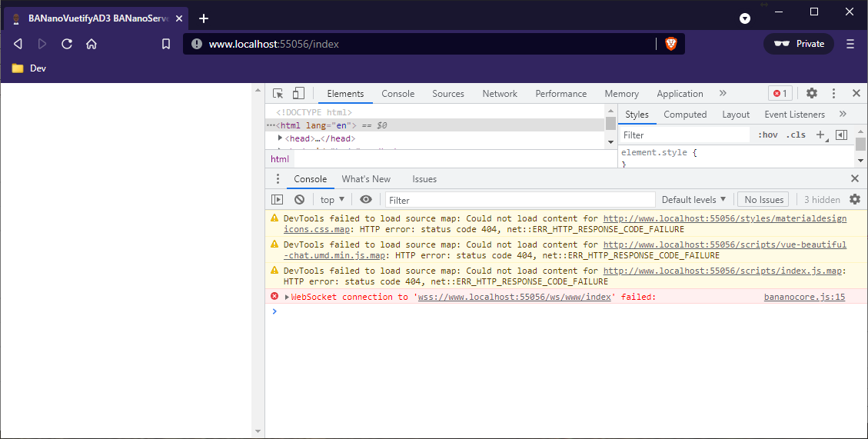Open the Brave hamburger menu
This screenshot has width=868, height=439.
click(850, 44)
